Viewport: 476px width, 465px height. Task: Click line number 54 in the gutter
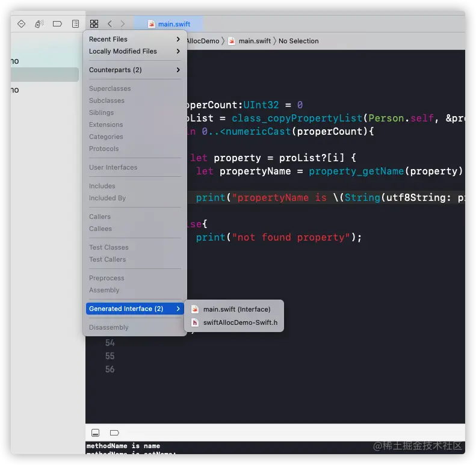(x=110, y=343)
